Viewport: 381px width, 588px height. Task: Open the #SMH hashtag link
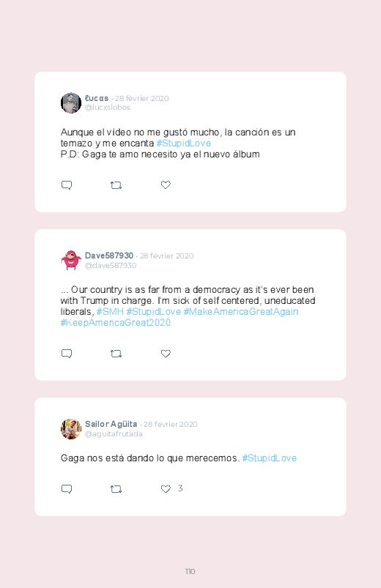coord(110,312)
